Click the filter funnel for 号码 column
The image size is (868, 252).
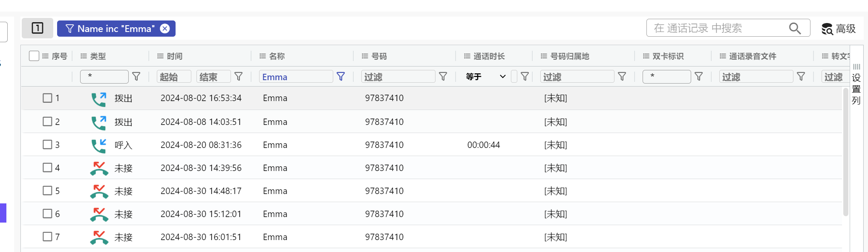[443, 76]
